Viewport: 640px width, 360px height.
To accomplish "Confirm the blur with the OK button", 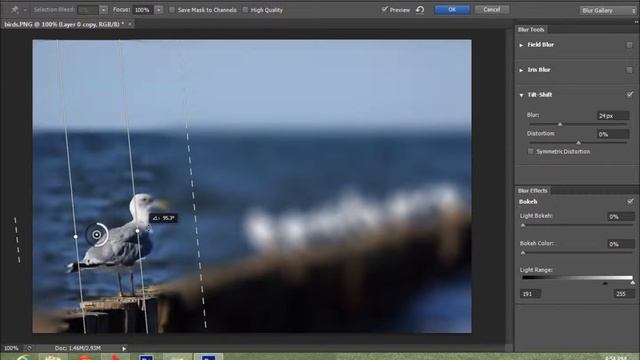I will click(x=452, y=9).
